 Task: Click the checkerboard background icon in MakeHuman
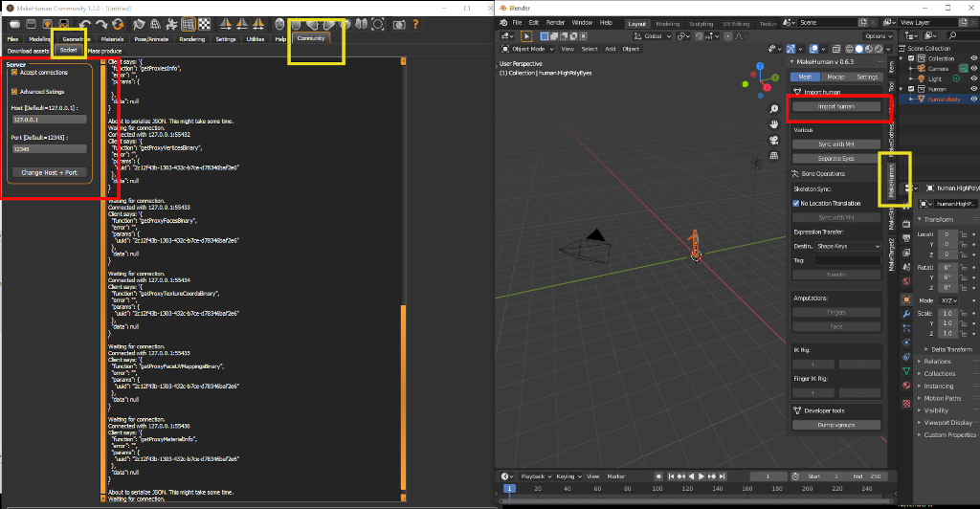coord(205,24)
